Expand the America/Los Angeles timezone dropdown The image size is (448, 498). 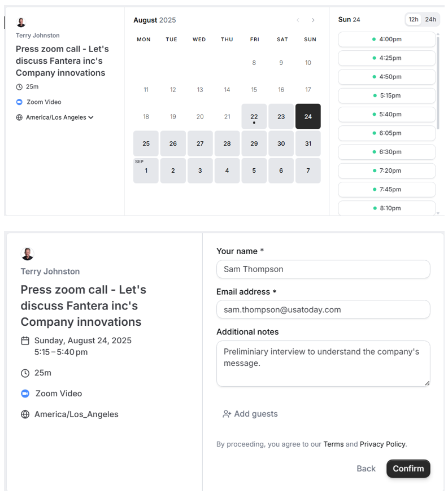[91, 117]
